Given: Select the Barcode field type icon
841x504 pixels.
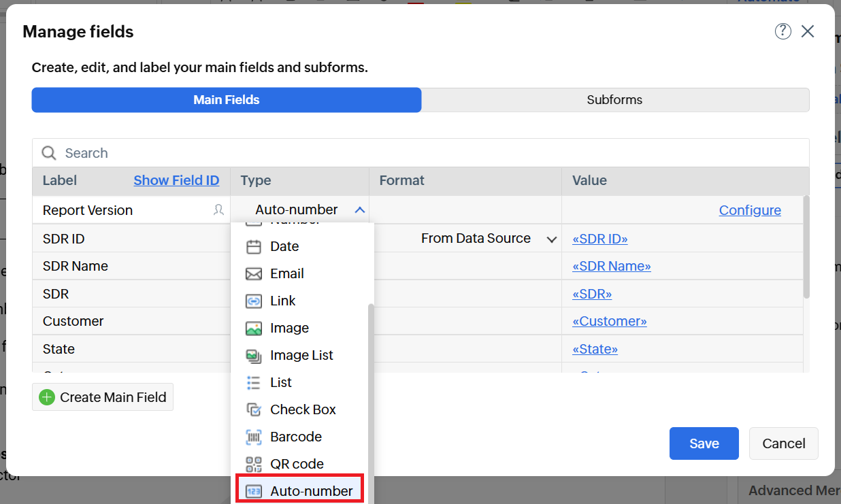Looking at the screenshot, I should point(254,437).
